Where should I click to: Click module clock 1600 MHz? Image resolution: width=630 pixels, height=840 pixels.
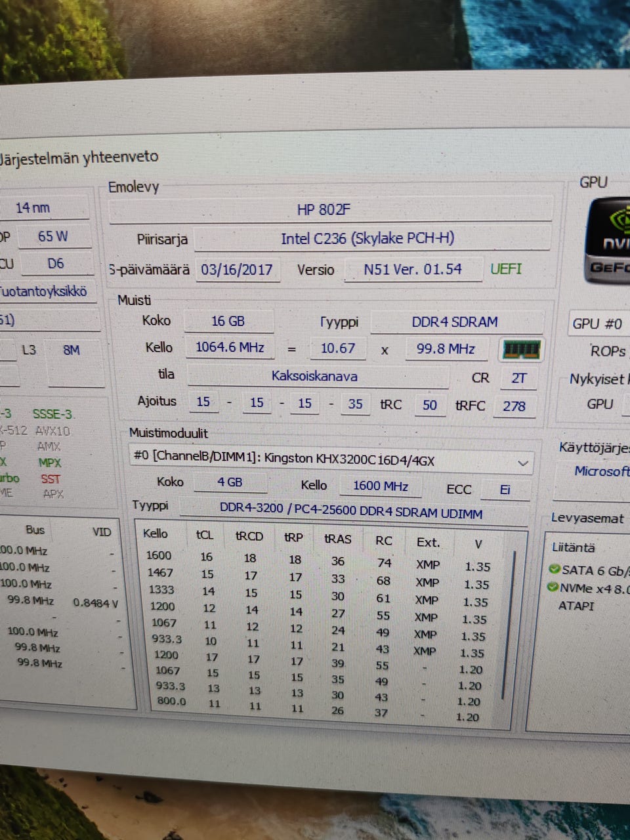[381, 486]
